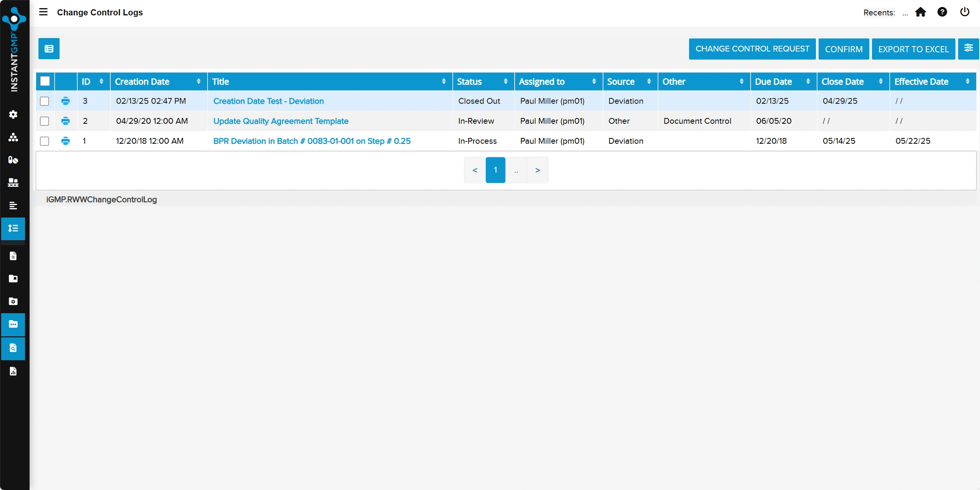Sort by Creation Date column arrows
Image resolution: width=980 pixels, height=490 pixels.
tap(199, 81)
